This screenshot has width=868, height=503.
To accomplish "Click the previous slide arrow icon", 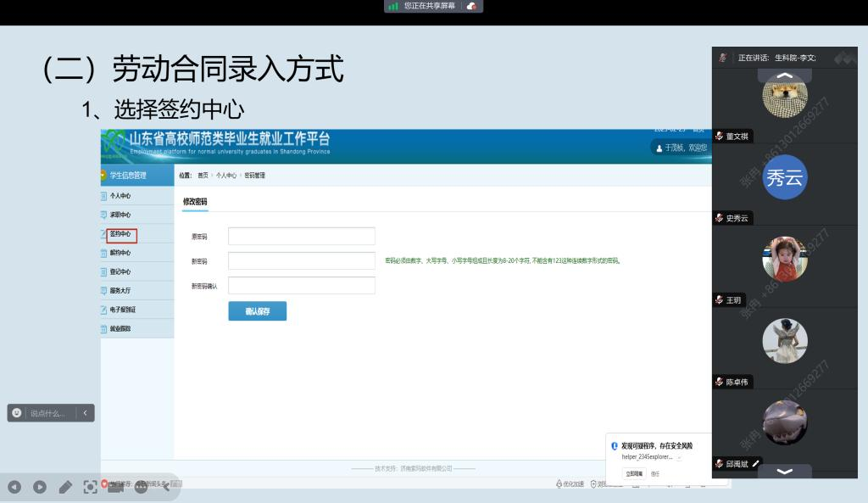I will coord(14,487).
